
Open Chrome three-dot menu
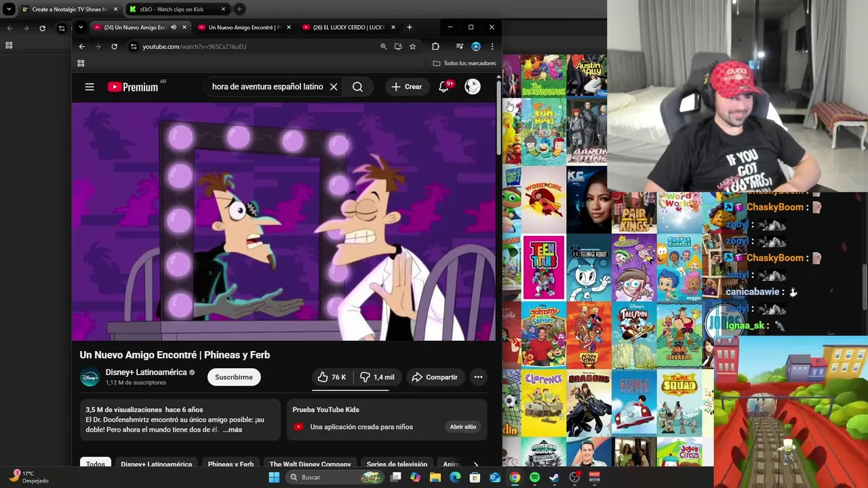pos(492,46)
